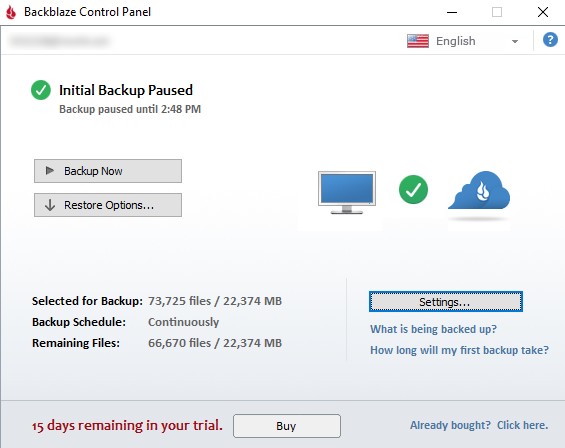Click 'Backup paused until 2:48 PM' text

click(x=130, y=109)
